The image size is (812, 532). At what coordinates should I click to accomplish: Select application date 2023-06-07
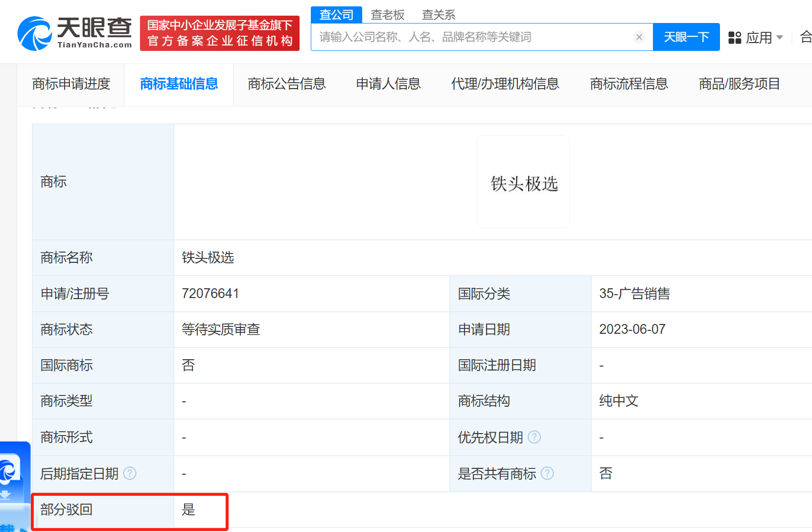point(632,329)
